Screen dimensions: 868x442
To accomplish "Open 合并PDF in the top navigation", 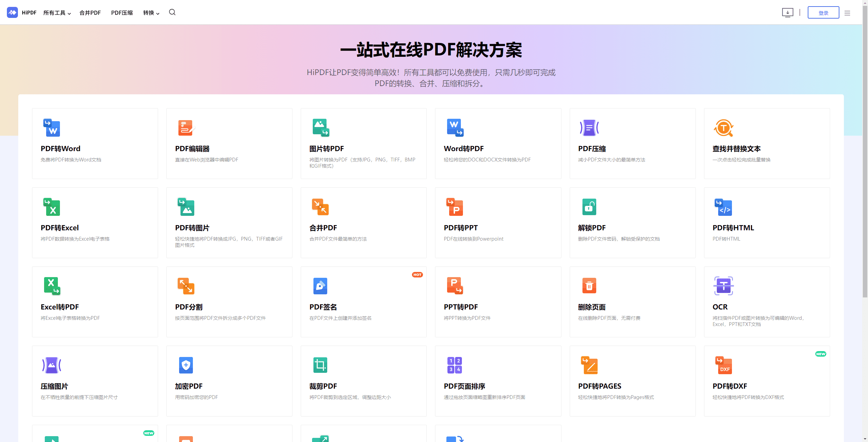I will [x=90, y=13].
